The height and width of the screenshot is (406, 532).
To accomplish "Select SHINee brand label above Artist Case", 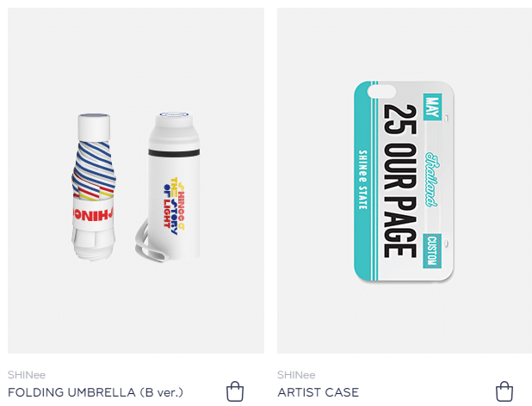I will (x=296, y=375).
